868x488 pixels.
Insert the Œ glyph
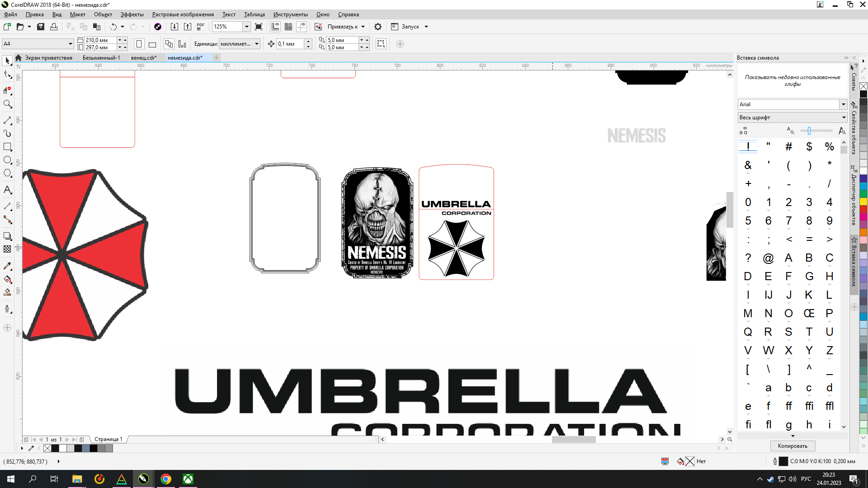(x=809, y=314)
